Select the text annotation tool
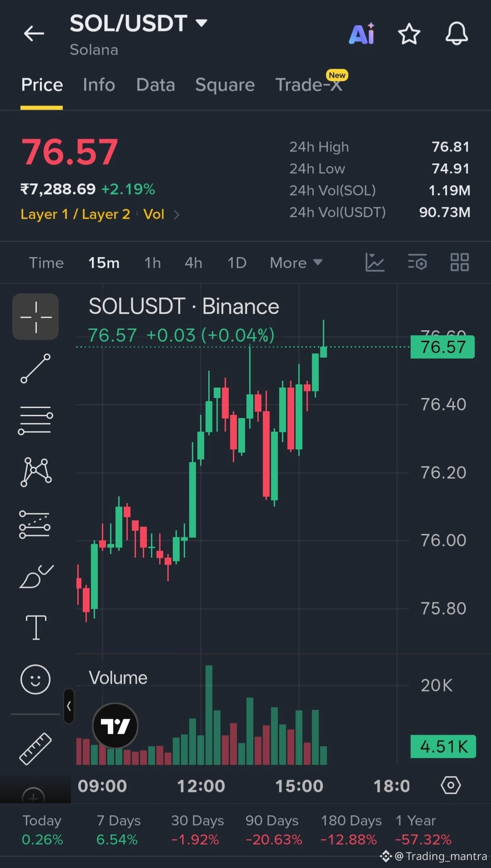Viewport: 491px width, 868px height. click(x=36, y=627)
